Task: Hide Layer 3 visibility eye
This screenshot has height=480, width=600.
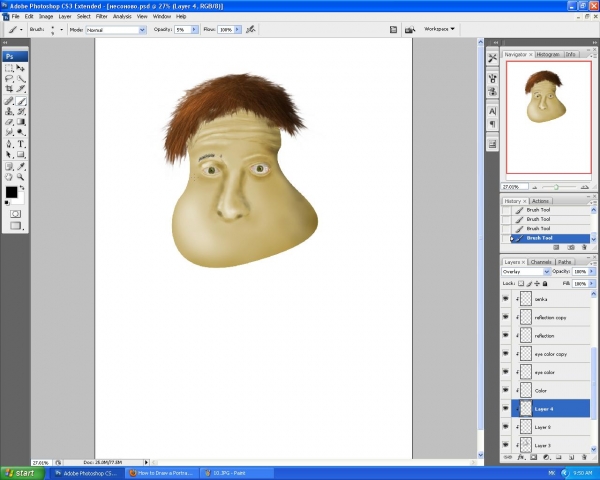Action: click(x=505, y=445)
